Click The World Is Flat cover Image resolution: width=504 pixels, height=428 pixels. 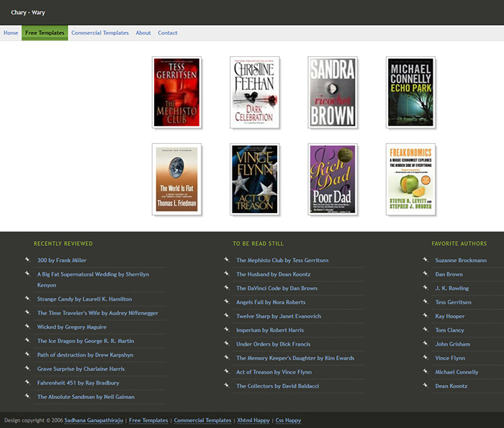pyautogui.click(x=176, y=179)
